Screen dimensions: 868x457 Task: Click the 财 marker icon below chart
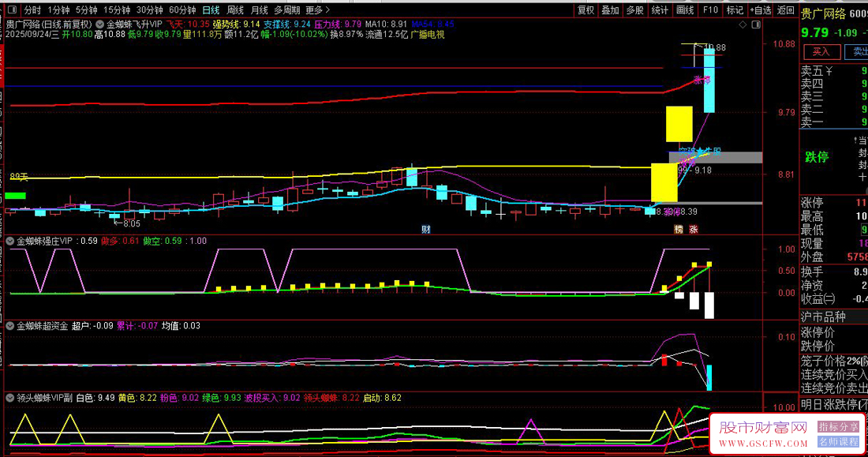[425, 230]
